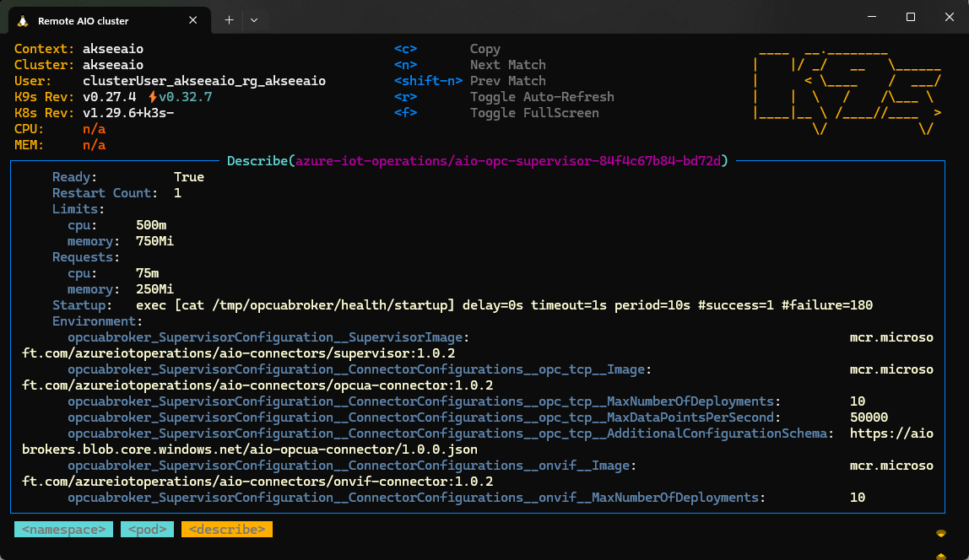Select the <pod> breadcrumb

click(x=147, y=529)
